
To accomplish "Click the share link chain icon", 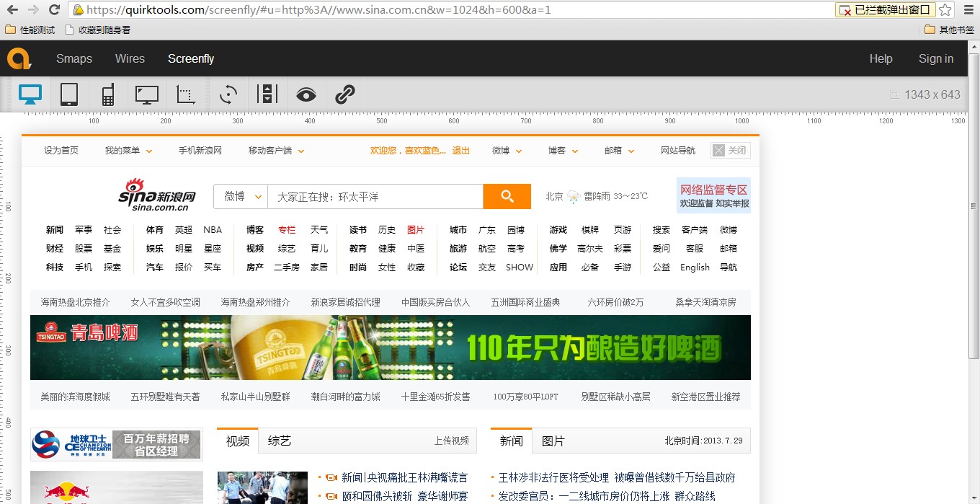I will (345, 94).
